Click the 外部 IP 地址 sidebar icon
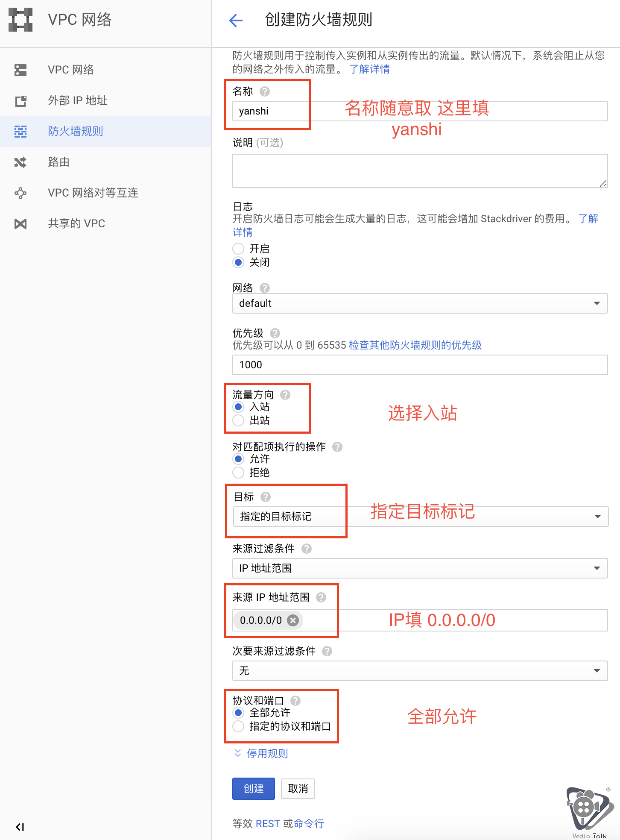Screen dimensions: 620x840 [x=20, y=101]
